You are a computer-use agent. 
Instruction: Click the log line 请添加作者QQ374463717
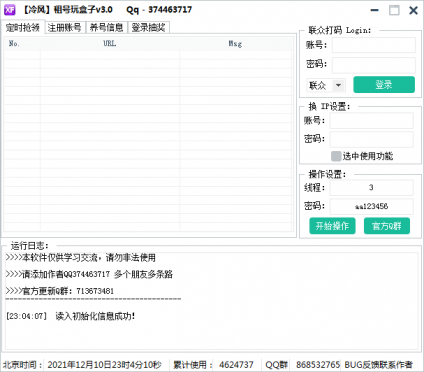tap(89, 274)
